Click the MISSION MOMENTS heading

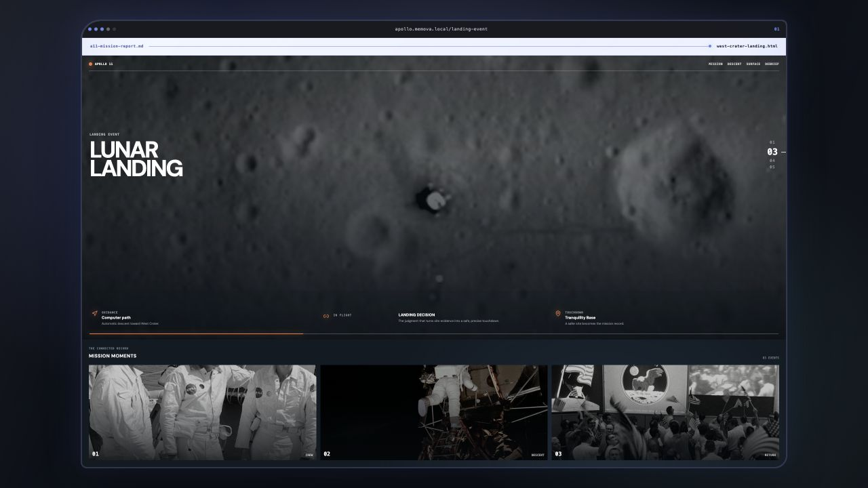(113, 356)
